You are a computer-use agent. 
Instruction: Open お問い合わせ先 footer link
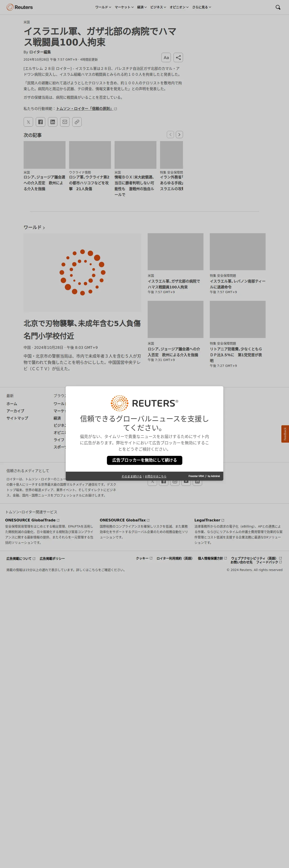click(x=241, y=562)
